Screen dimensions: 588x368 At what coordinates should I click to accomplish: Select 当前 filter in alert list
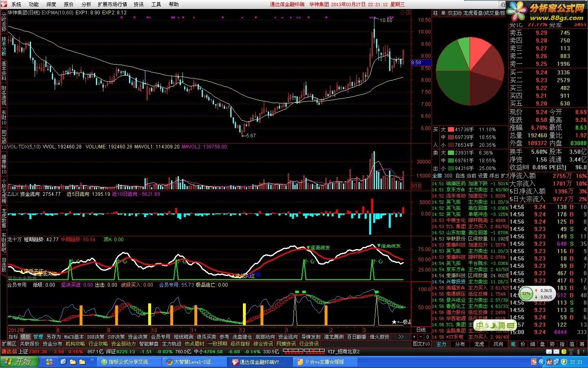point(471,176)
